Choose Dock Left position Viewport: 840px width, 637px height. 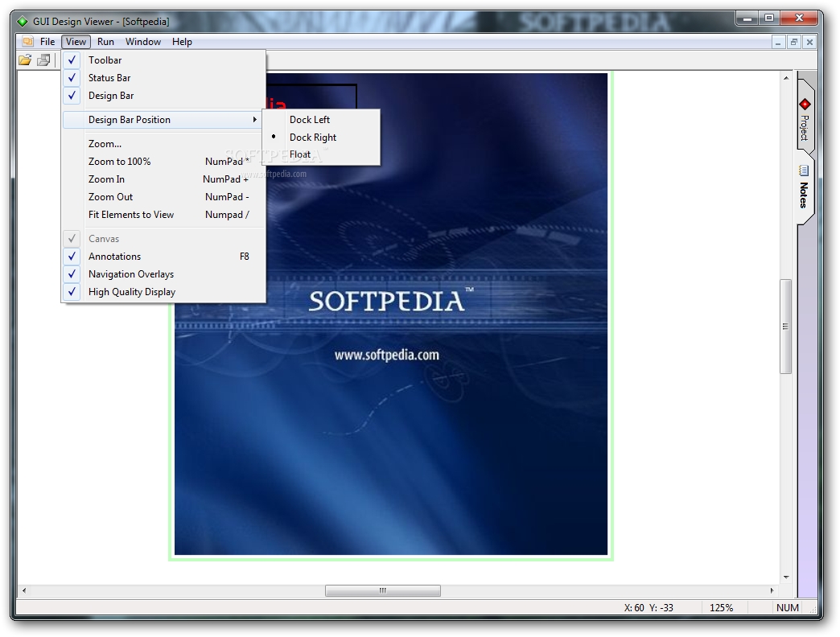321,119
